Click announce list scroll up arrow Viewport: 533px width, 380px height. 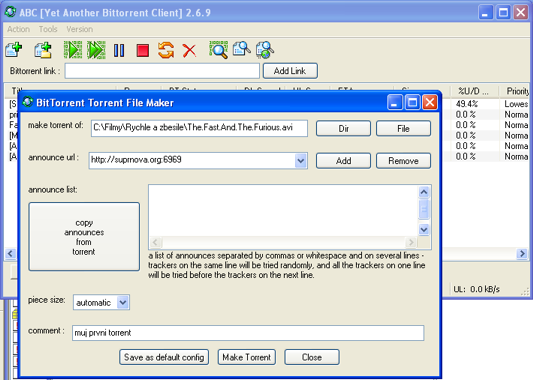coord(424,192)
